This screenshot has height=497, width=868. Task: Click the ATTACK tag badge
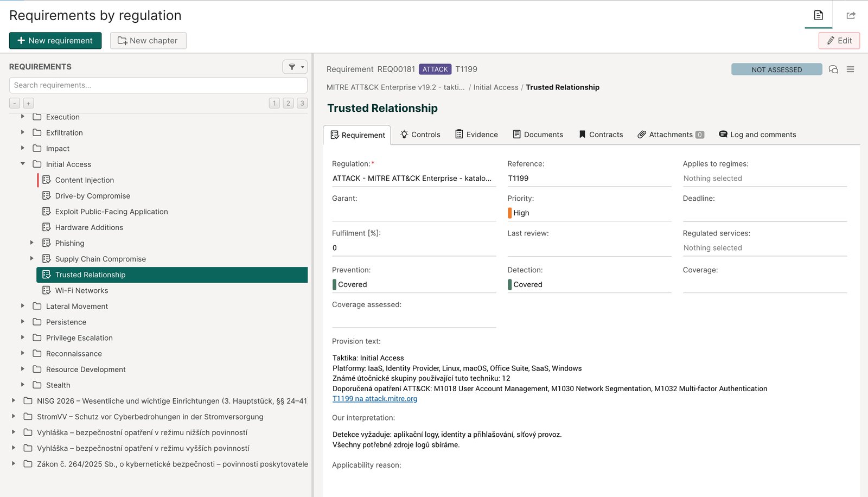coord(435,69)
